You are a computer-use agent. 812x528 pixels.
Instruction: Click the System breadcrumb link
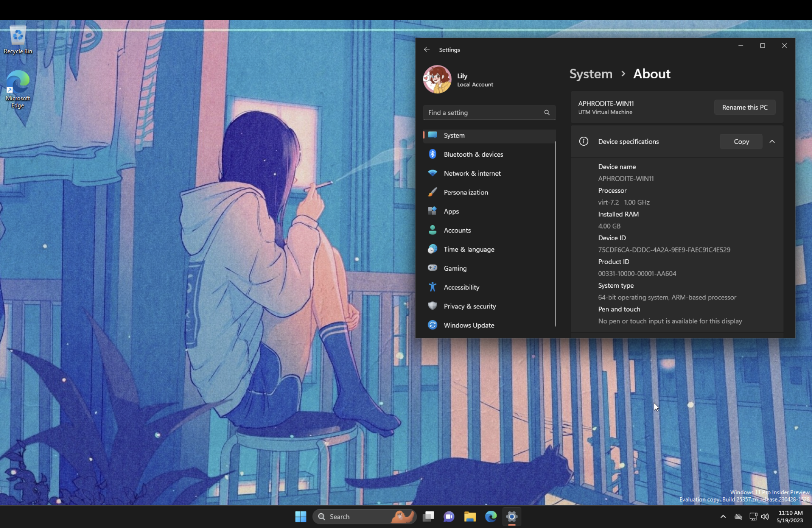(x=591, y=74)
